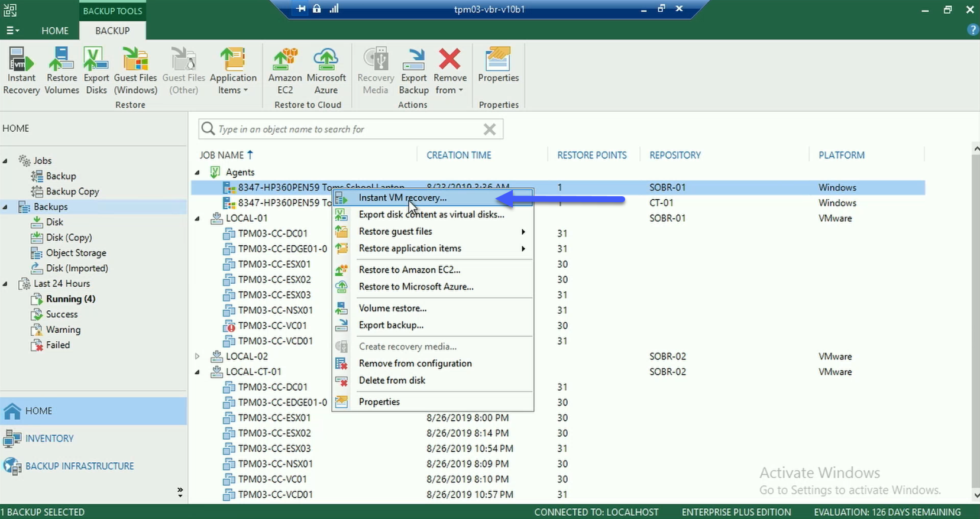Collapse the LOCAL-CT-01 job group
This screenshot has width=980, height=519.
coord(198,372)
